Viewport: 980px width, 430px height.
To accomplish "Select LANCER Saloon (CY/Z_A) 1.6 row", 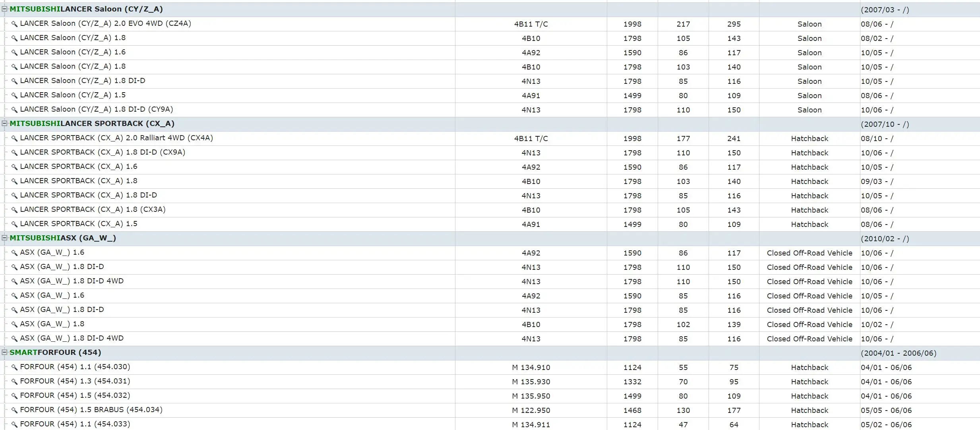I will pyautogui.click(x=490, y=52).
